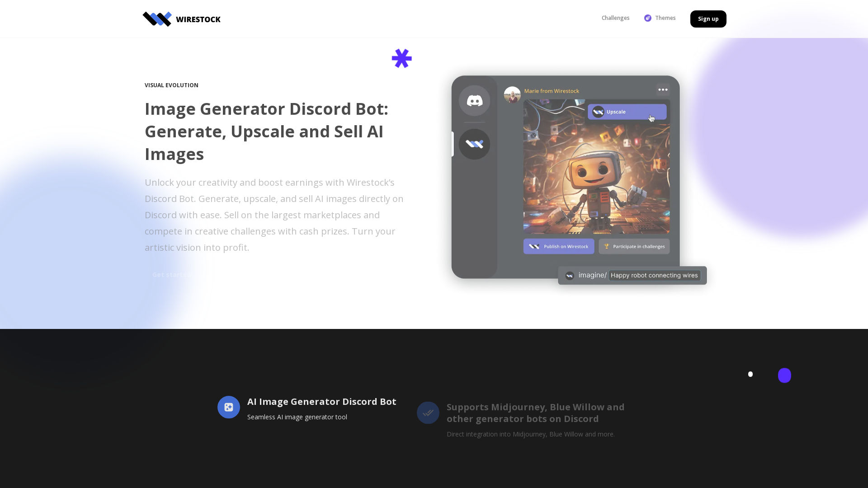Image resolution: width=868 pixels, height=488 pixels.
Task: Expand the three-dot menu in chat
Action: pyautogui.click(x=662, y=90)
